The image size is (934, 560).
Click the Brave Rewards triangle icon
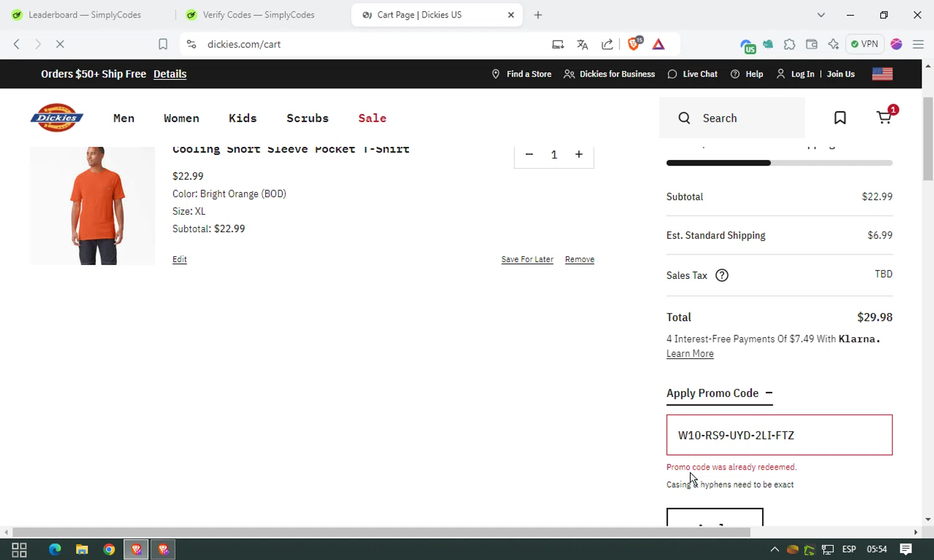(x=659, y=44)
